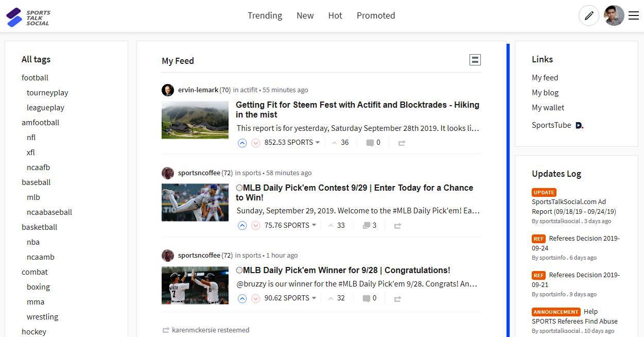The height and width of the screenshot is (337, 644).
Task: Click the Sports Talk Social logo
Action: (28, 17)
